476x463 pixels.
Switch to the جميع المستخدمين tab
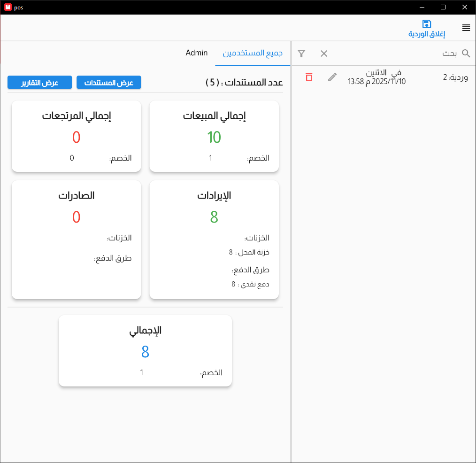(x=253, y=53)
